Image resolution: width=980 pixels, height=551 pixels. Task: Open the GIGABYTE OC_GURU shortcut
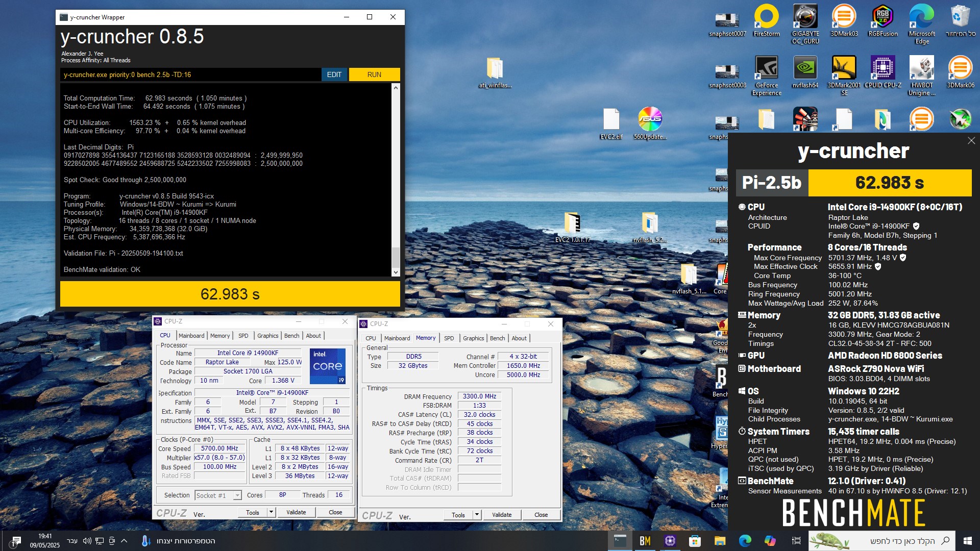[805, 24]
